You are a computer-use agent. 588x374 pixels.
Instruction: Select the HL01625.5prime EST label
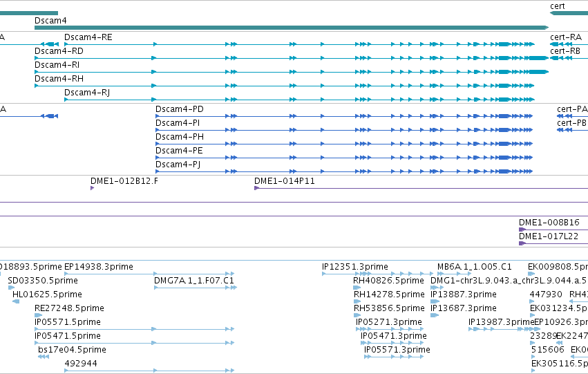tap(47, 294)
